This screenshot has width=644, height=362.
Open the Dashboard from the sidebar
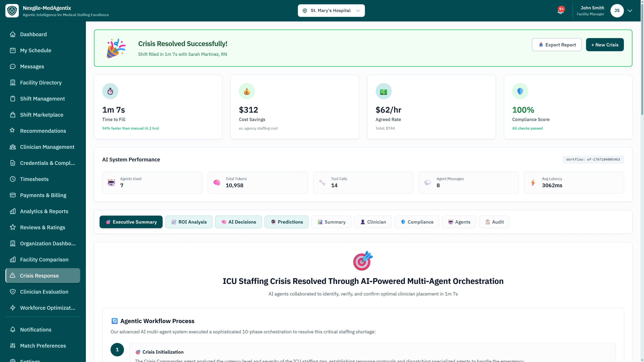pos(33,34)
